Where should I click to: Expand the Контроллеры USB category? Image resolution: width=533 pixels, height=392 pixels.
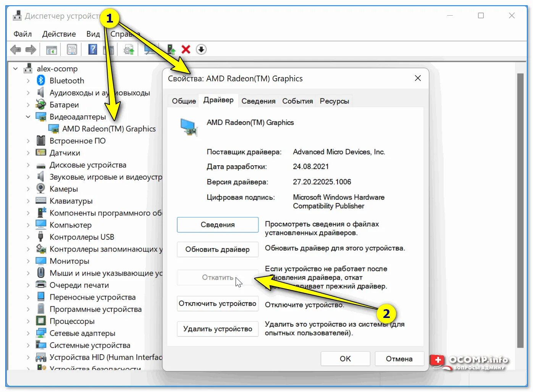point(28,237)
